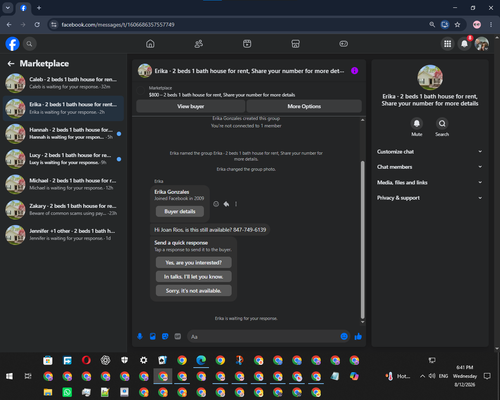This screenshot has width=500, height=400.
Task: Click the View buyer button
Action: 190,106
